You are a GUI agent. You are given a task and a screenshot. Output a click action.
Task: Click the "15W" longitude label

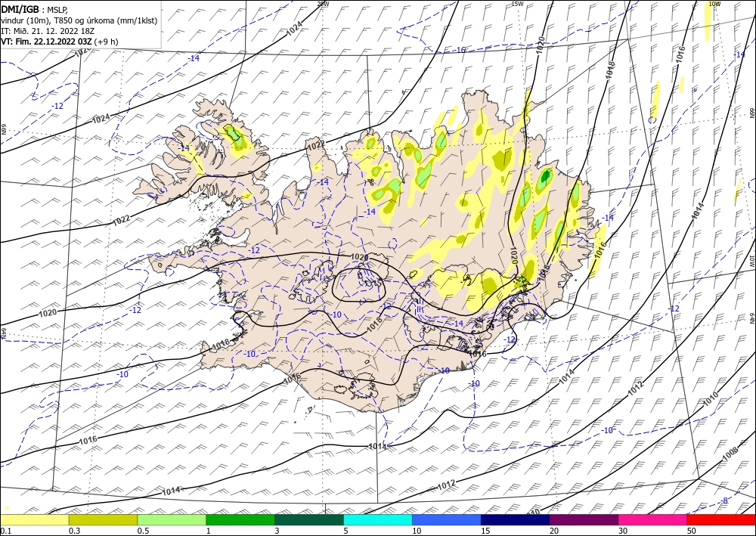point(517,4)
